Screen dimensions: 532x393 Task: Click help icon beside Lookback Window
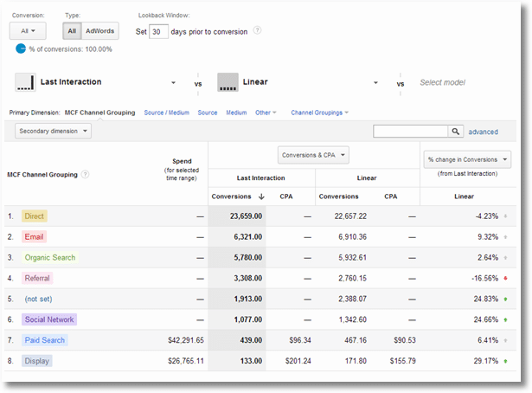coord(258,32)
